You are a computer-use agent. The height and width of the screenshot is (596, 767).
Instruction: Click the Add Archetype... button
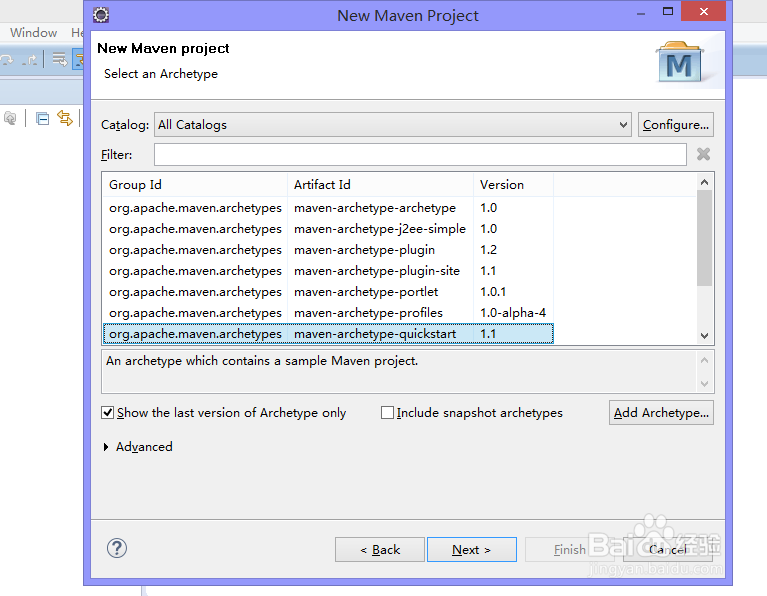pyautogui.click(x=661, y=413)
